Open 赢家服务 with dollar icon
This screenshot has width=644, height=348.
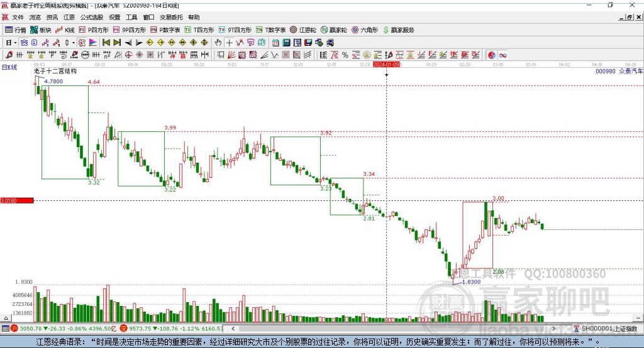pyautogui.click(x=398, y=30)
